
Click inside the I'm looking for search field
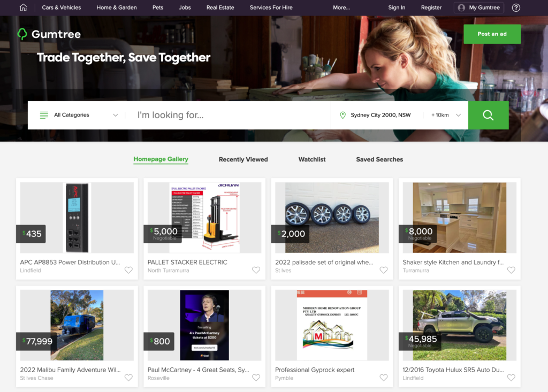point(214,114)
